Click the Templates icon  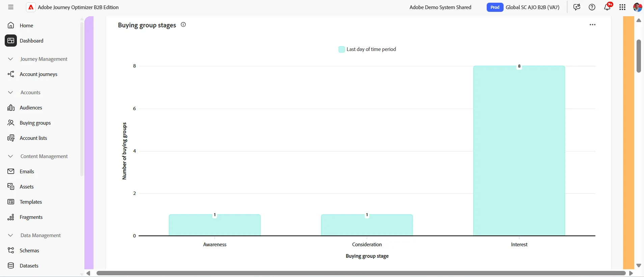point(11,202)
